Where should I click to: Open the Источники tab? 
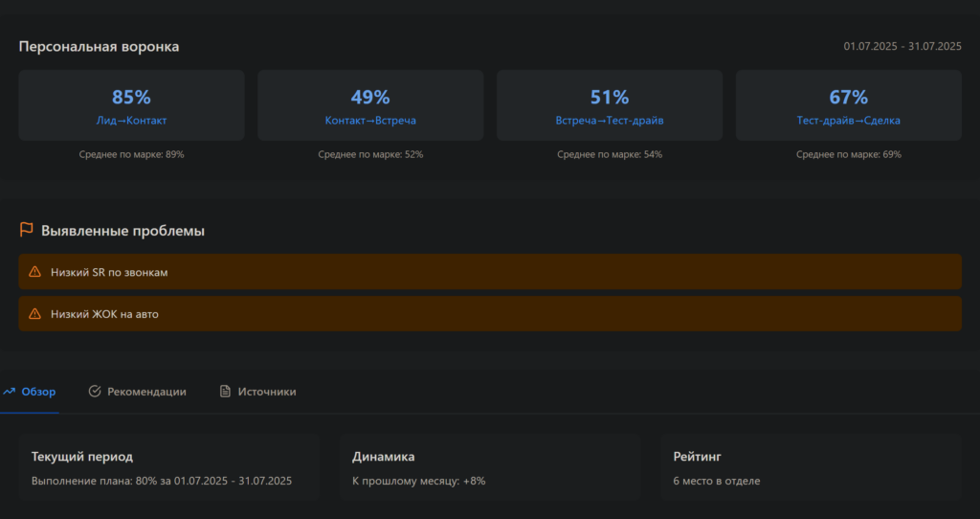coord(266,392)
